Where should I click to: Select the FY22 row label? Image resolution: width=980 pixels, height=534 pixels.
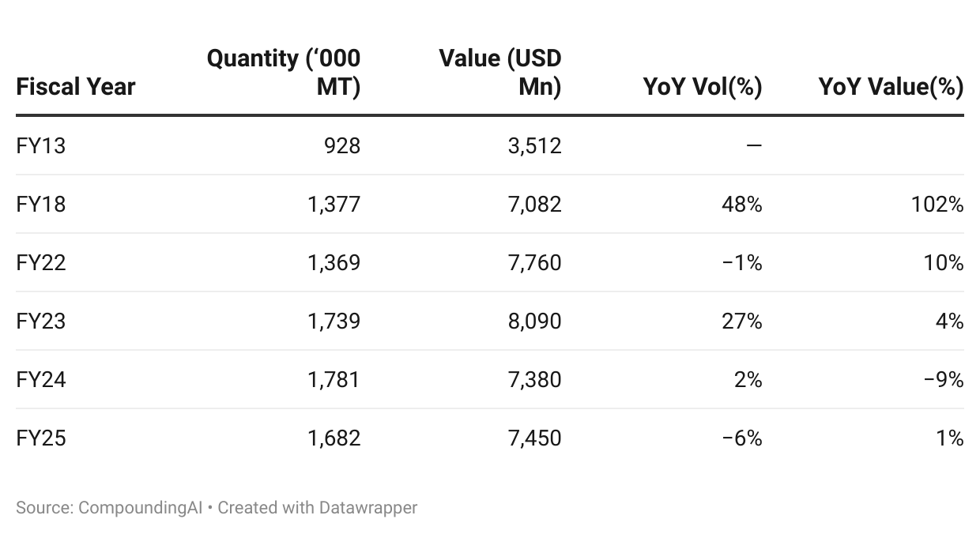(41, 262)
